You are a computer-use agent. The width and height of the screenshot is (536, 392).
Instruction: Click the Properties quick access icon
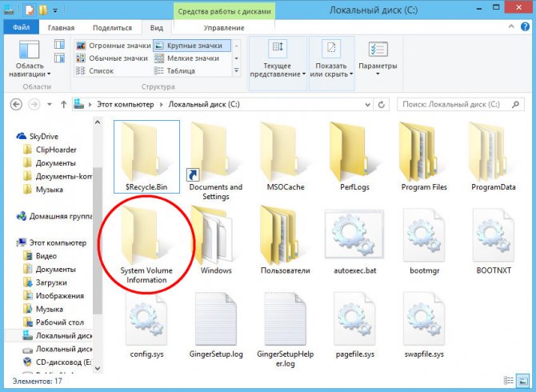pyautogui.click(x=30, y=10)
